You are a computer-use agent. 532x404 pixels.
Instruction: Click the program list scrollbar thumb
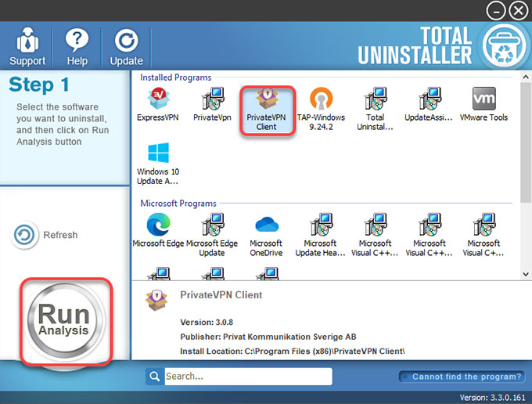click(x=526, y=142)
